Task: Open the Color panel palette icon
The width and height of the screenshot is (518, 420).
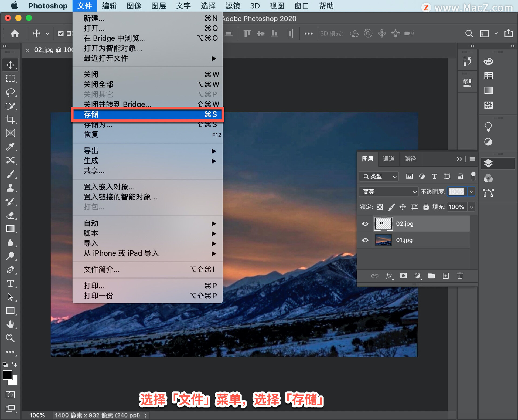Action: pyautogui.click(x=488, y=61)
